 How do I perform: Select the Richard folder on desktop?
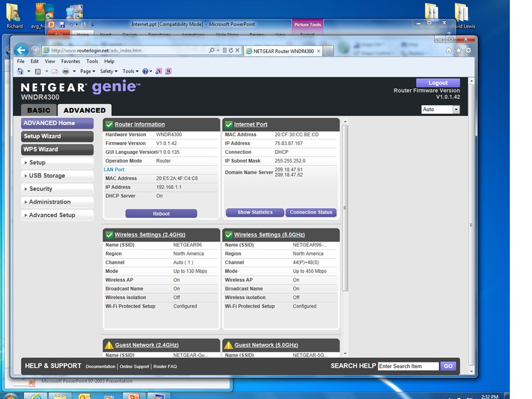click(14, 16)
